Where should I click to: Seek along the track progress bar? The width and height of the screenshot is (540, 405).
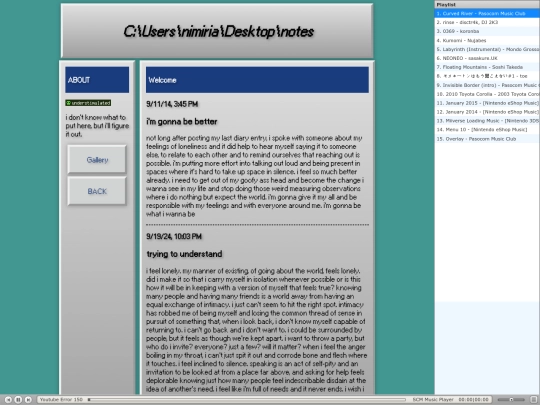click(247, 399)
